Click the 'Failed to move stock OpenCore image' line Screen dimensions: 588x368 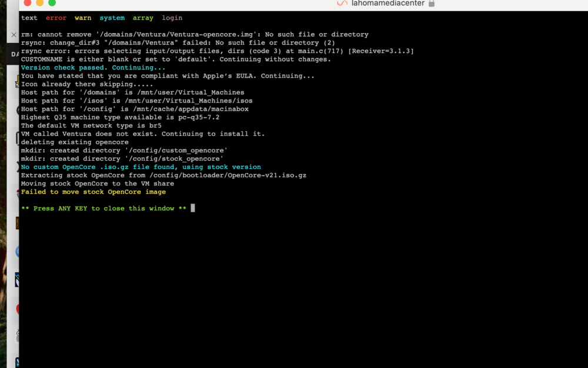click(93, 192)
